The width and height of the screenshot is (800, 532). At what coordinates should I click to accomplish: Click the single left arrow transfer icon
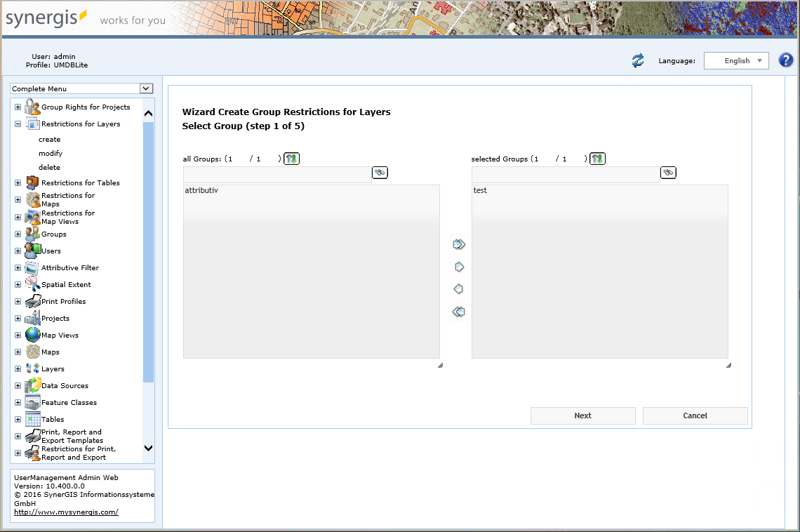pos(459,288)
